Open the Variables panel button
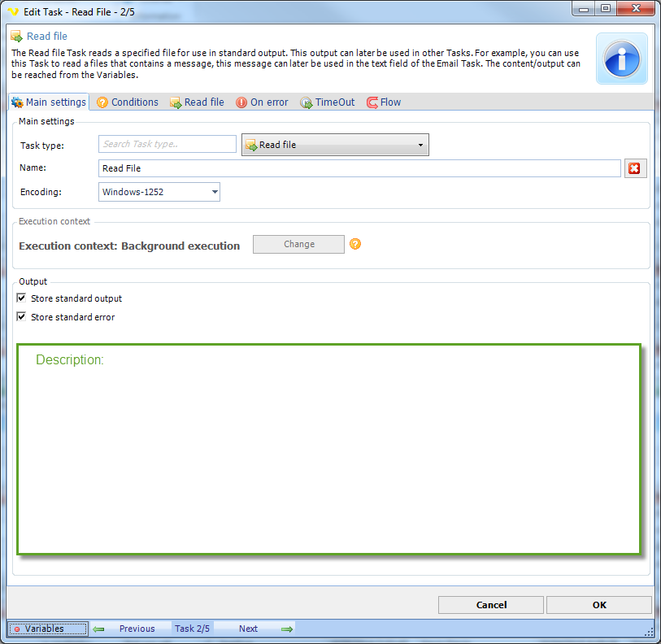Screen dimensions: 661x644 47,629
